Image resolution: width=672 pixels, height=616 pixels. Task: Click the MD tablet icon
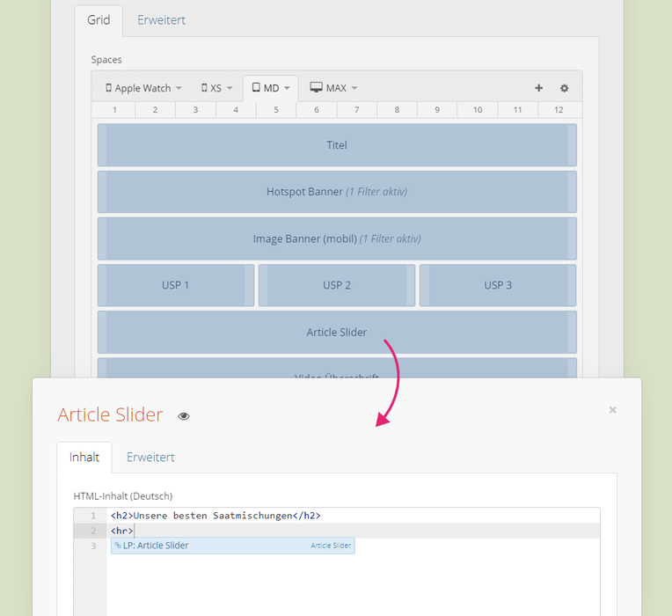[256, 87]
